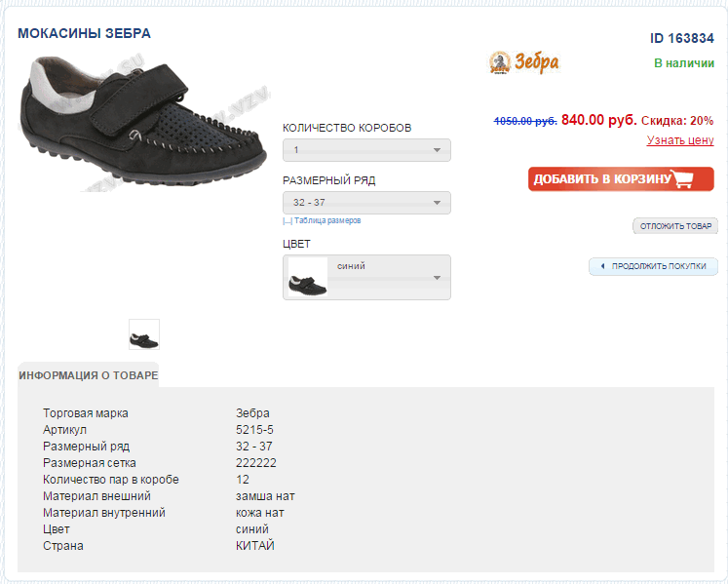728x584 pixels.
Task: Expand the Размерный ряд dropdown
Action: click(x=366, y=203)
